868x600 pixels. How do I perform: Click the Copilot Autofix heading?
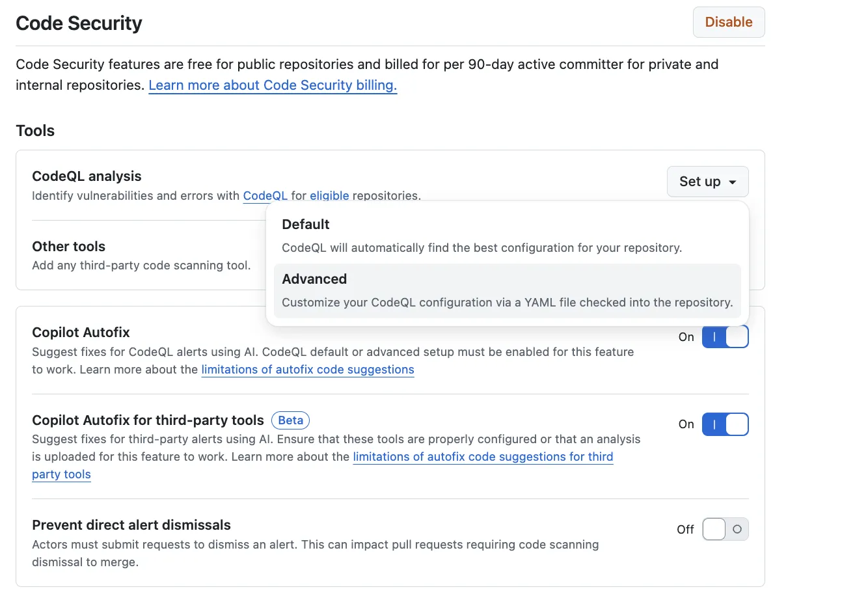pyautogui.click(x=81, y=332)
